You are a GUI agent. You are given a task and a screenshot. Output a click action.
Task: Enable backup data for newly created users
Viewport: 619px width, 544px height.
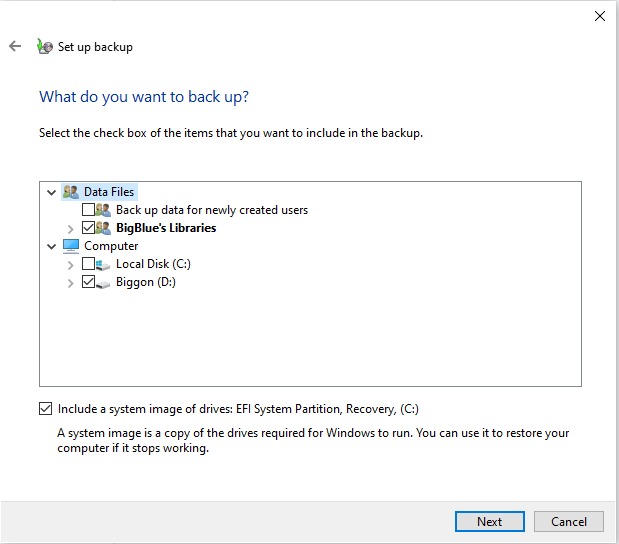coord(88,210)
